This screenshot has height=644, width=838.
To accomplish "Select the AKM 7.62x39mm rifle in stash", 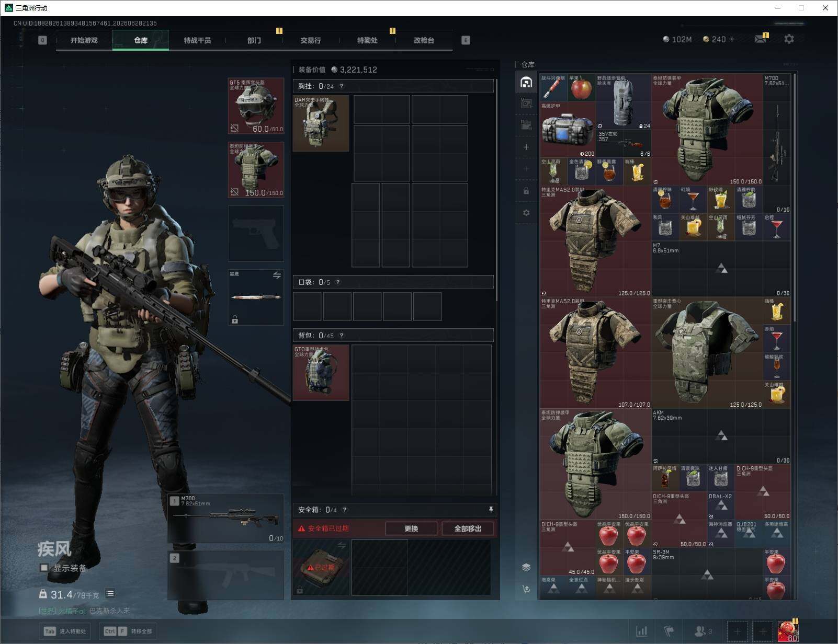I will [x=721, y=436].
